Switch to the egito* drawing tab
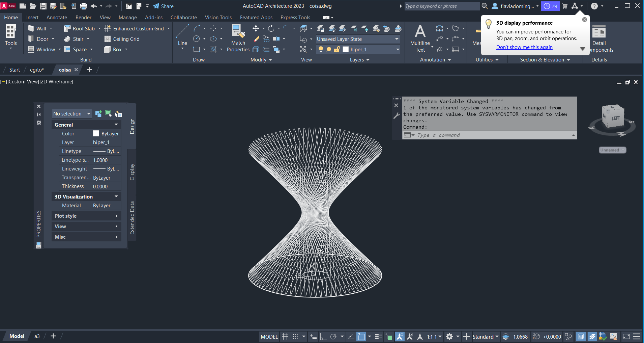 click(x=37, y=70)
